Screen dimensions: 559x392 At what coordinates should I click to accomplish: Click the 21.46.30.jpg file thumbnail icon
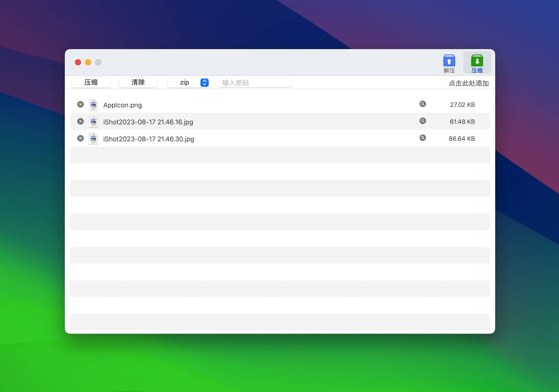tap(93, 139)
